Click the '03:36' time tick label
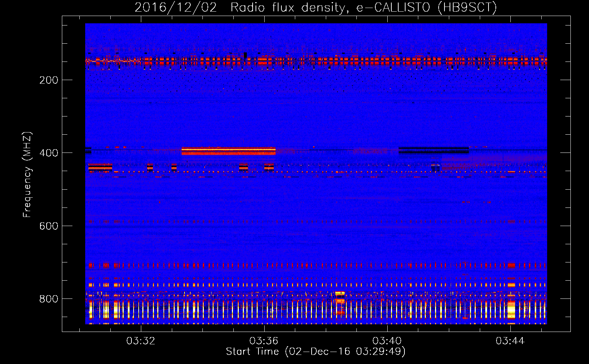Viewport: 589px width, 364px height. (x=264, y=341)
